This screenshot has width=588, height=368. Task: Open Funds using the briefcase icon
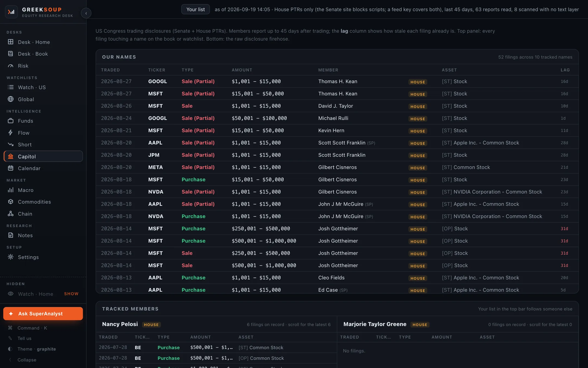(11, 121)
